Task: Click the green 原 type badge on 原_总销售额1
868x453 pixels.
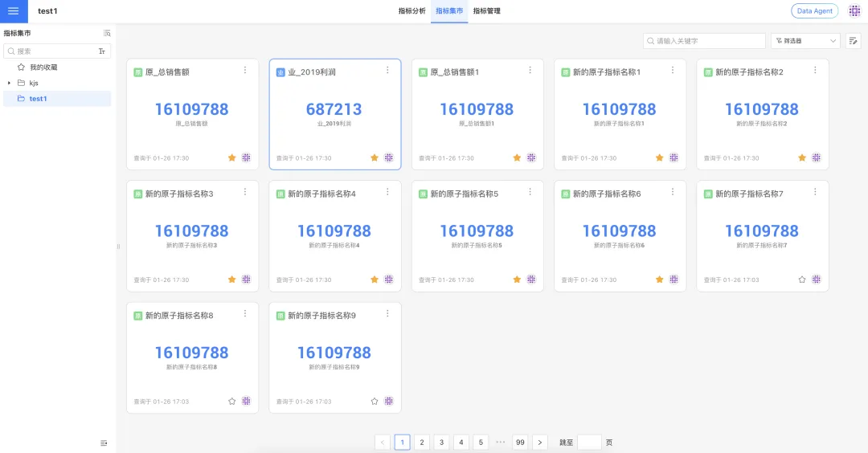Action: pyautogui.click(x=423, y=72)
